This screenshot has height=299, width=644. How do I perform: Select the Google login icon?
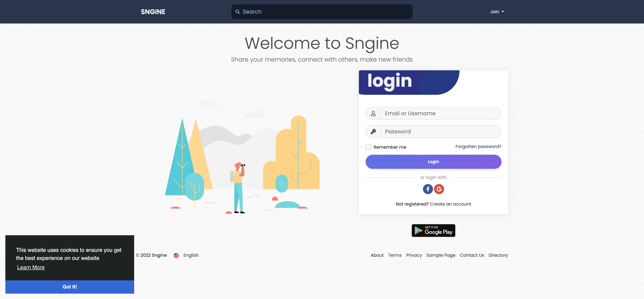tap(439, 189)
